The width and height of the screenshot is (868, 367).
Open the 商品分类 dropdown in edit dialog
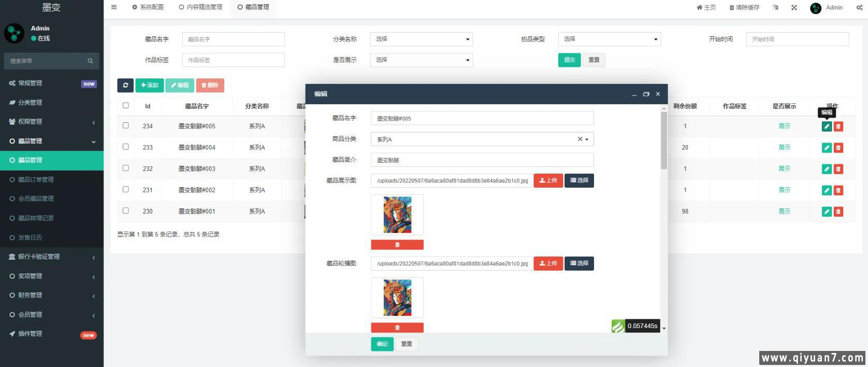pyautogui.click(x=482, y=139)
